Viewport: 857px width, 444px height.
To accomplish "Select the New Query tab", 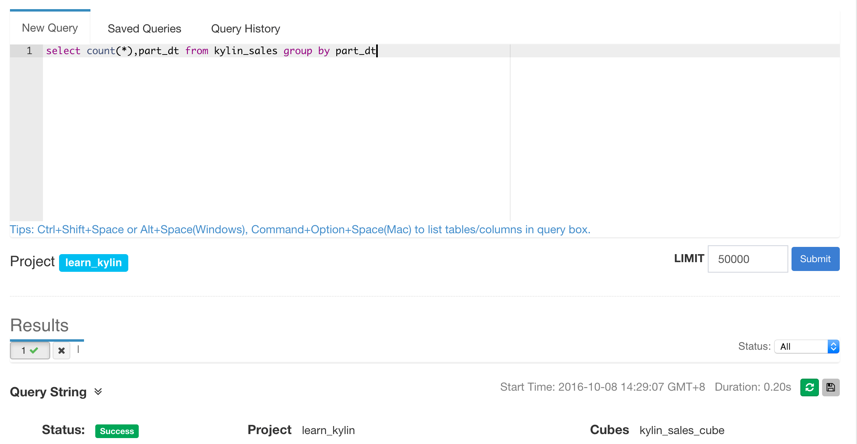I will coord(50,28).
